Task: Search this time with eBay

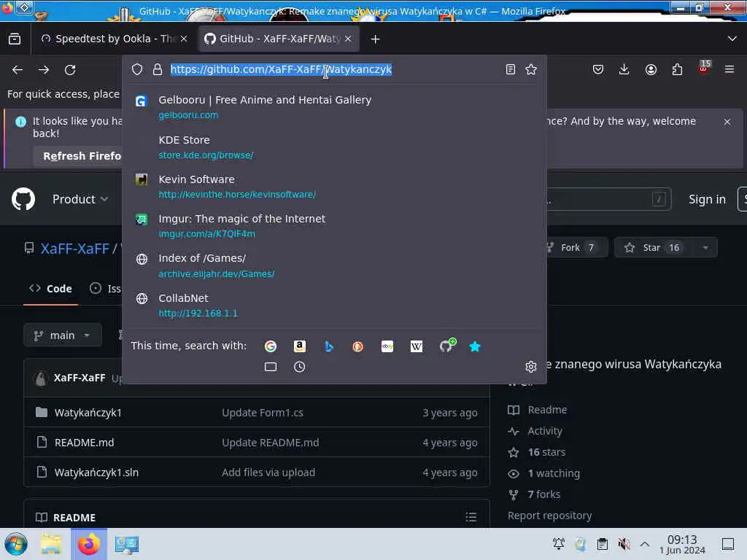Action: [387, 346]
